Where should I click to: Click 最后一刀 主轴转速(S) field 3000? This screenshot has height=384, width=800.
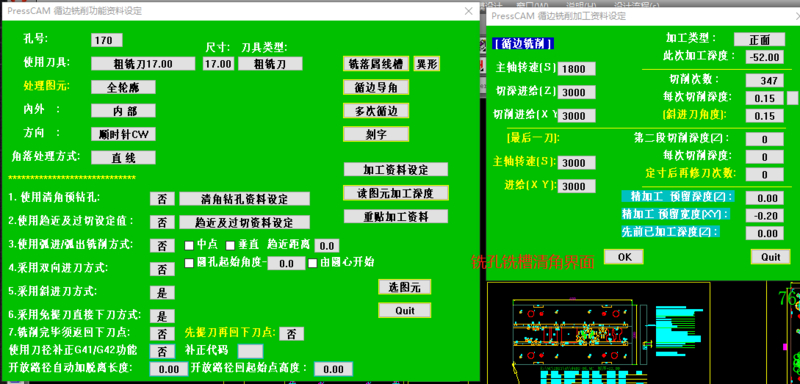click(x=577, y=163)
